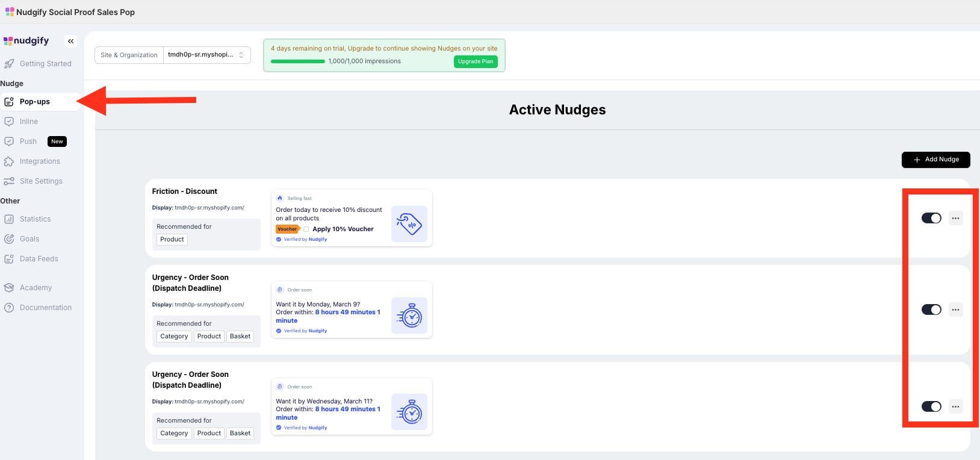The width and height of the screenshot is (980, 460).
Task: Click the Statistics chart icon
Action: [9, 219]
